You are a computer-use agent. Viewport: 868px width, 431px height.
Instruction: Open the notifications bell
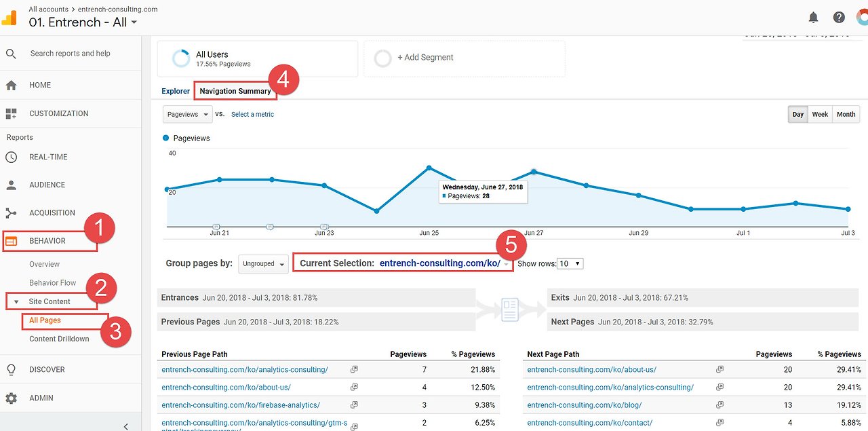tap(813, 18)
